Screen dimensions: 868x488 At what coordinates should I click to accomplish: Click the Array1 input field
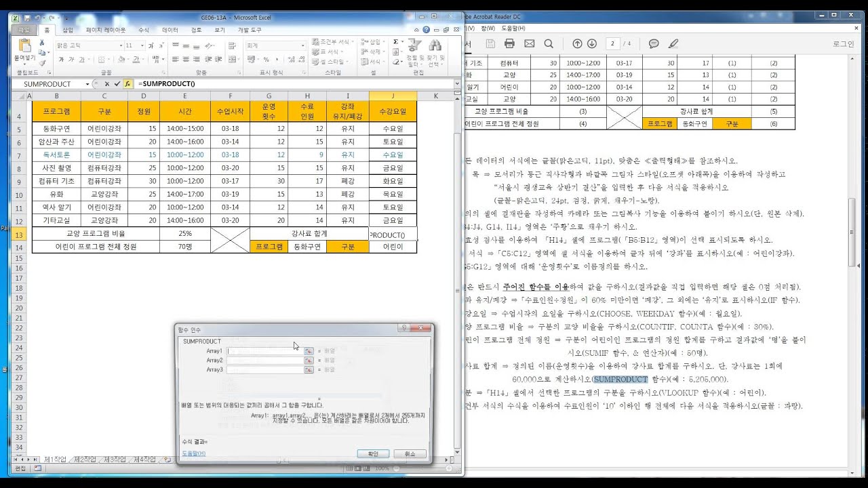click(265, 351)
